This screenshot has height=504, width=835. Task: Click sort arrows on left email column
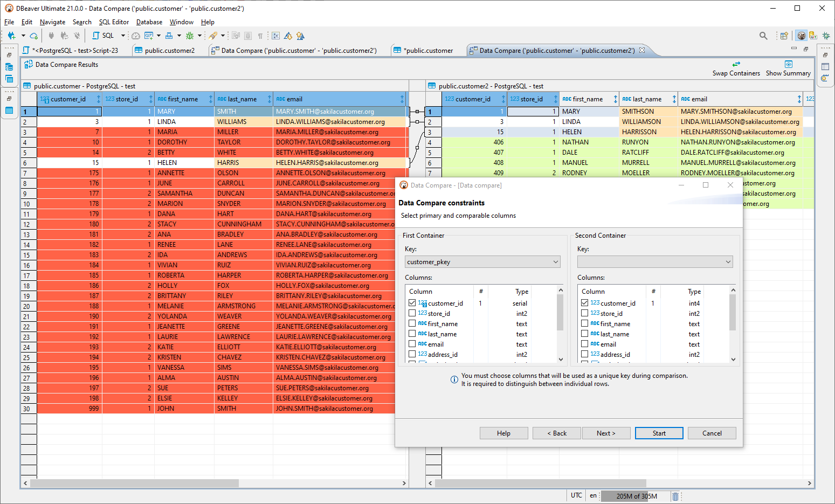(402, 99)
